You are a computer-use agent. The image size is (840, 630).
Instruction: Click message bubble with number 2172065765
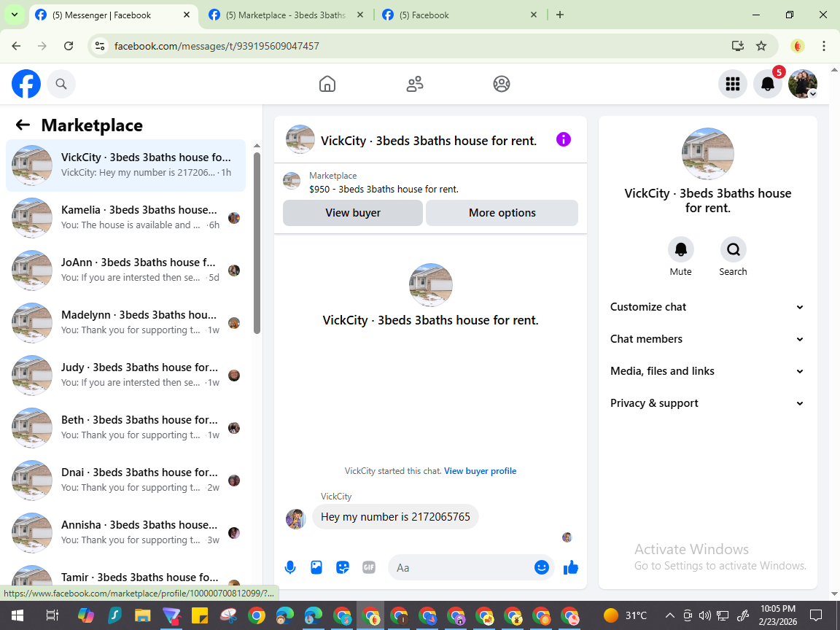tap(395, 516)
